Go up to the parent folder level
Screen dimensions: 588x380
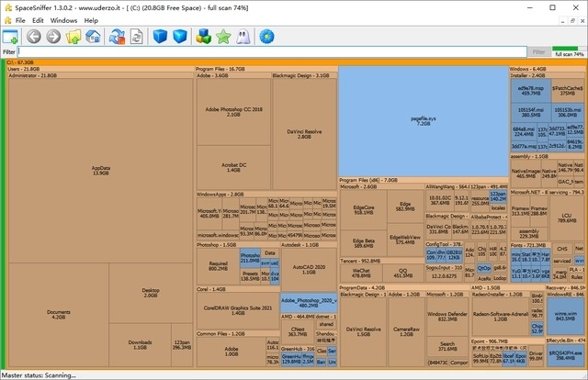tap(73, 37)
